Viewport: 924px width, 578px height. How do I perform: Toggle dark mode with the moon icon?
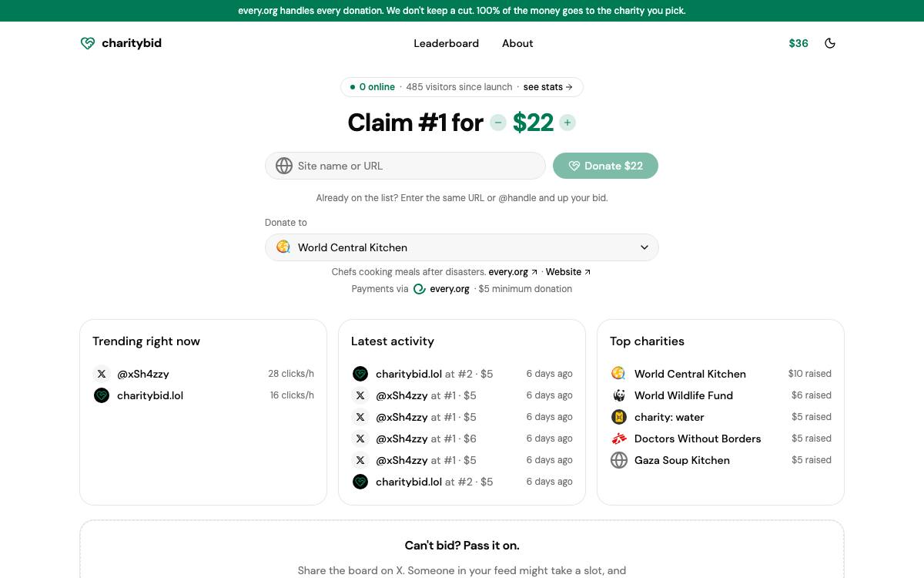click(x=830, y=43)
